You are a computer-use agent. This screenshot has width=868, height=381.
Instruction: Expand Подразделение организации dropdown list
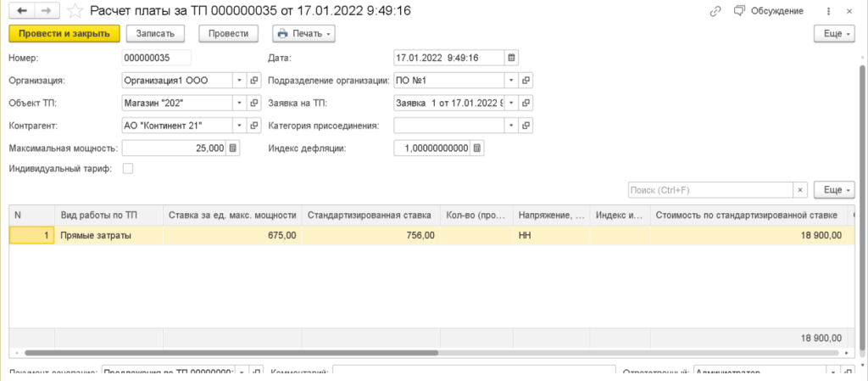[x=511, y=81]
